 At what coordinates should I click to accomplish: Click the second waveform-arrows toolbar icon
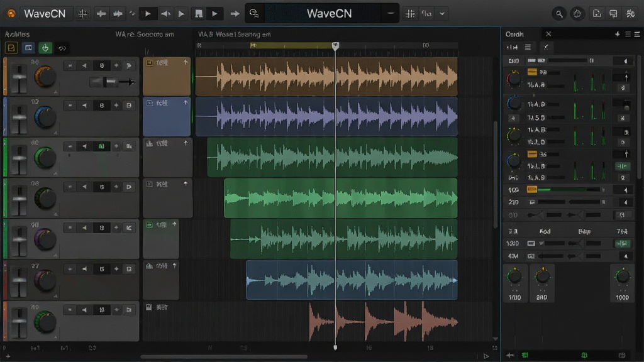click(118, 14)
